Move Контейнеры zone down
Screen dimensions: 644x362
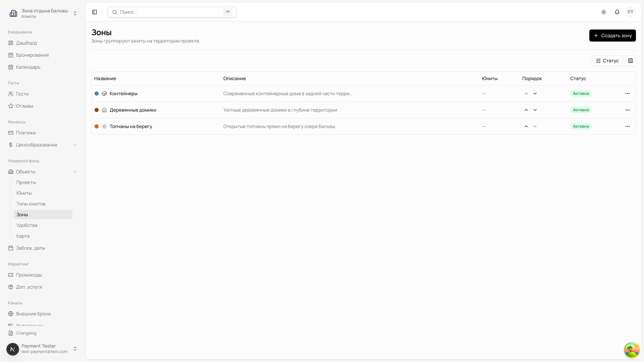click(535, 94)
